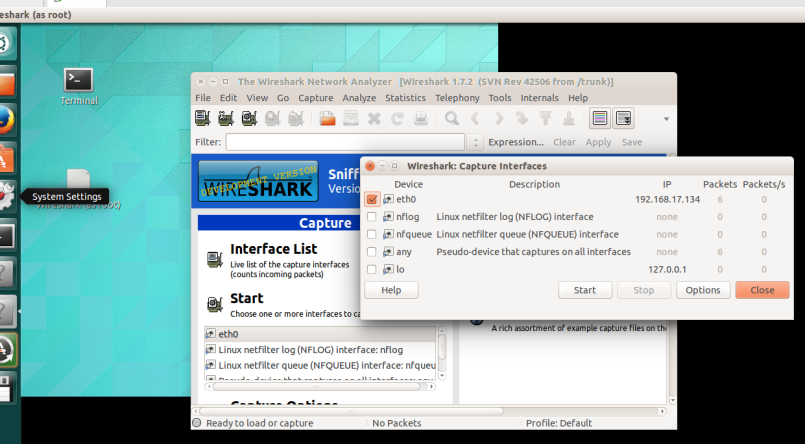
Task: Click Start button in Capture Interfaces dialog
Action: (x=585, y=290)
